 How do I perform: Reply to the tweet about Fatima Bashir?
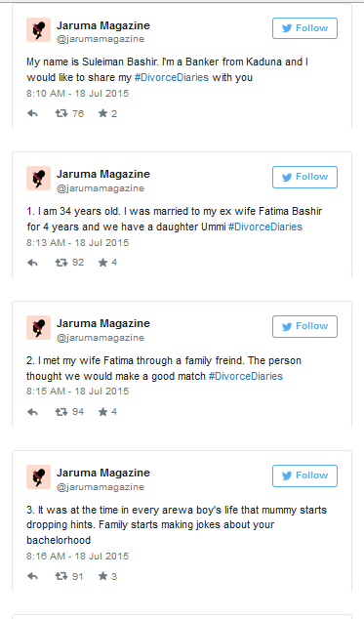point(32,263)
